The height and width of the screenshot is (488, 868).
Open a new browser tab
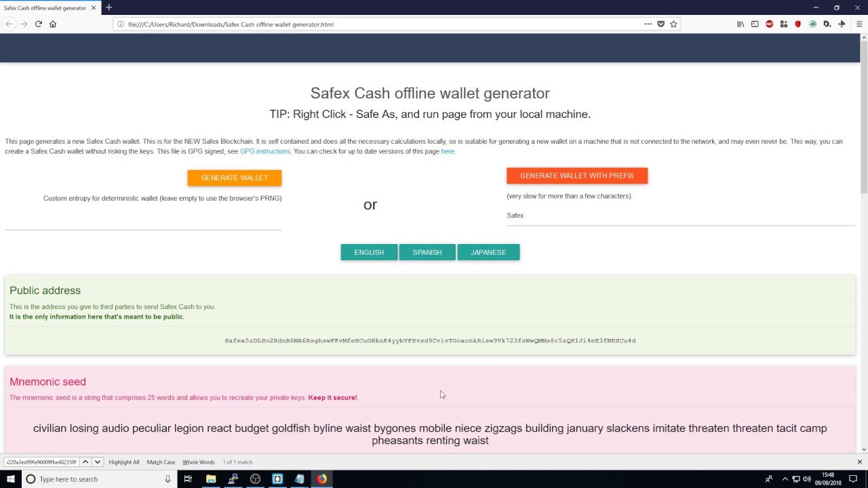pos(108,7)
